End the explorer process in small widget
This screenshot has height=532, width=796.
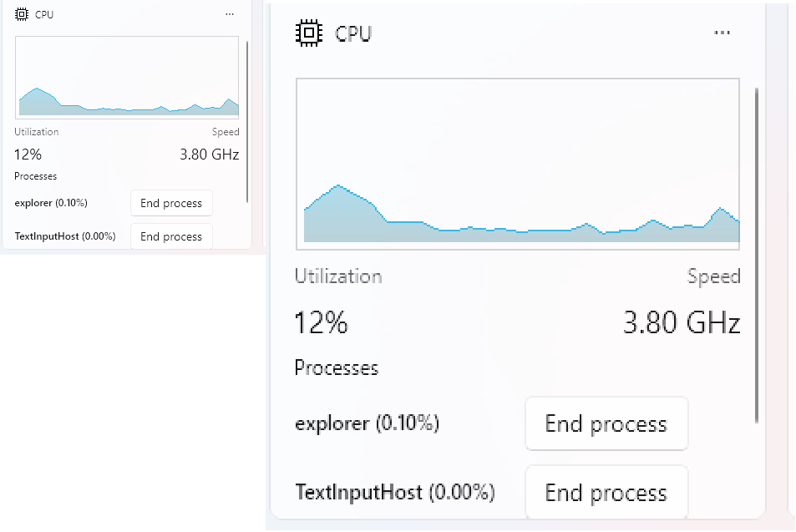[171, 203]
